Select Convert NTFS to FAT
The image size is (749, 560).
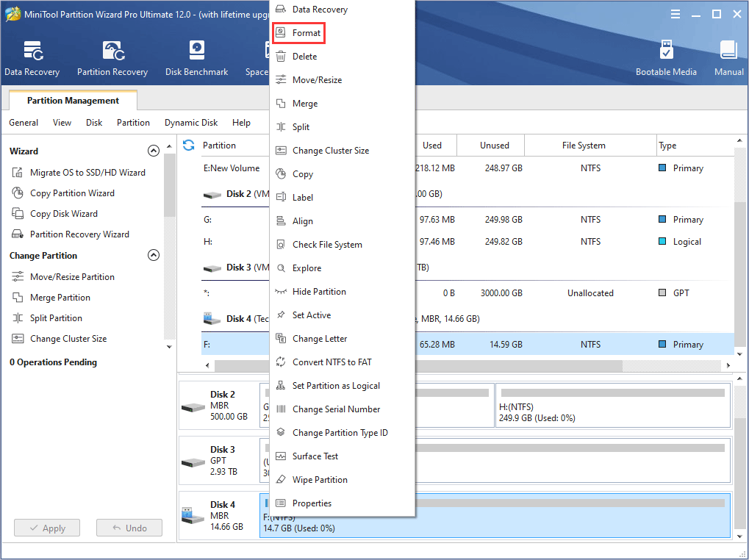(x=342, y=362)
